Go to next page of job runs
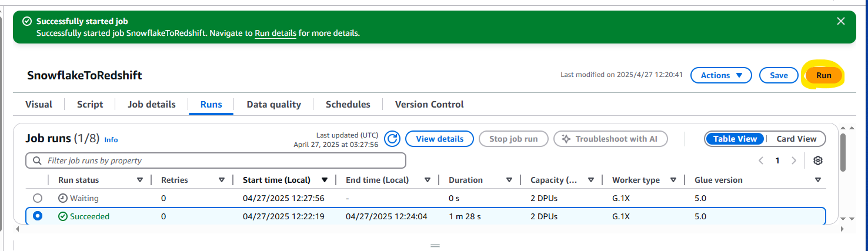The image size is (868, 251). 794,160
